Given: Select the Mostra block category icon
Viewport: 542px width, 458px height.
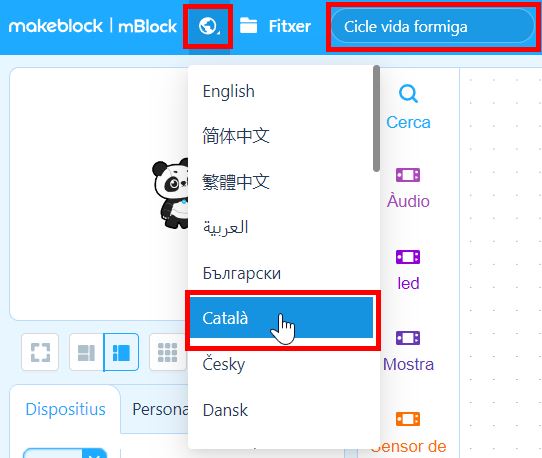Looking at the screenshot, I should coord(408,338).
